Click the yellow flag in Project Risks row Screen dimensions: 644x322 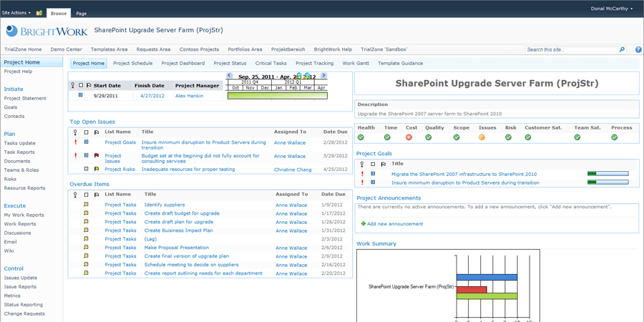point(97,169)
